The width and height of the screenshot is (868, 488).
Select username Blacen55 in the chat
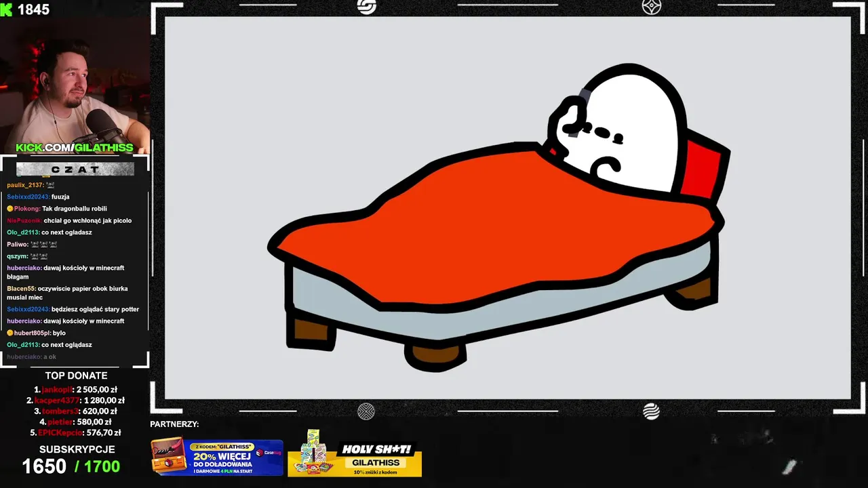point(21,288)
